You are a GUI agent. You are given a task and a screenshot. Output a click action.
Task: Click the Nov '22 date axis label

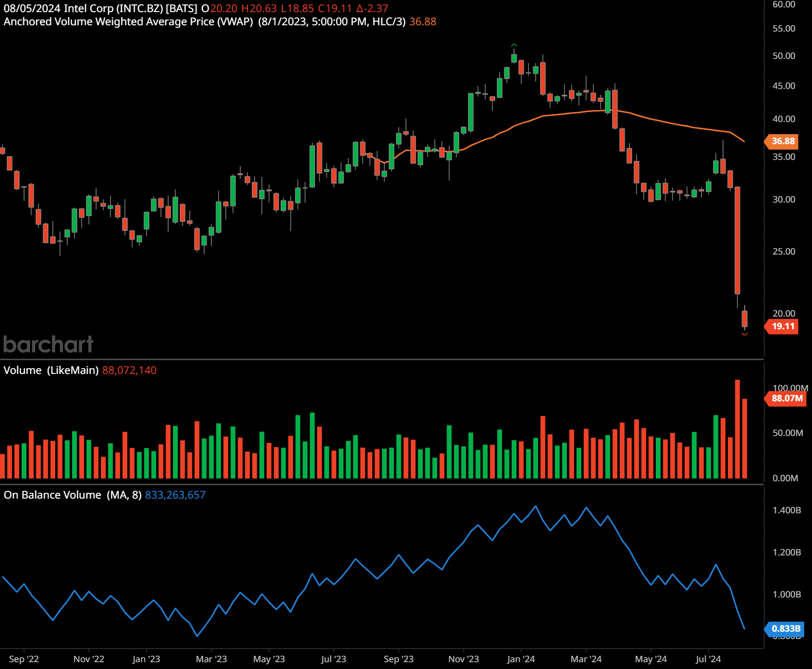click(89, 659)
